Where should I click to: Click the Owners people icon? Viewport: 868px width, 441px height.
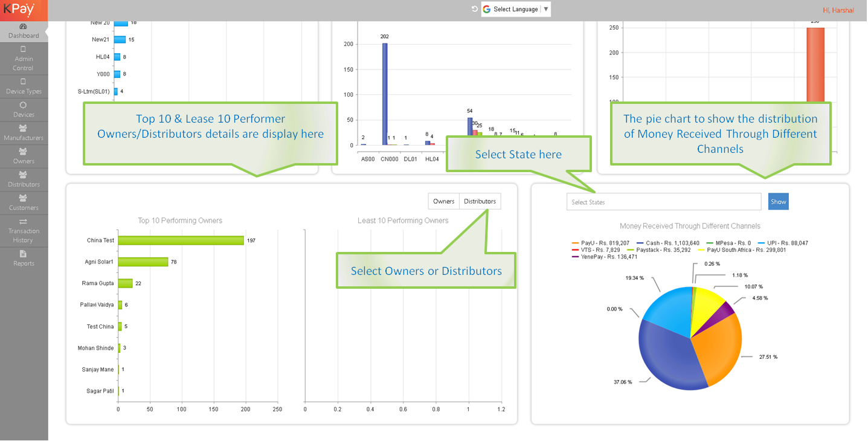click(24, 152)
